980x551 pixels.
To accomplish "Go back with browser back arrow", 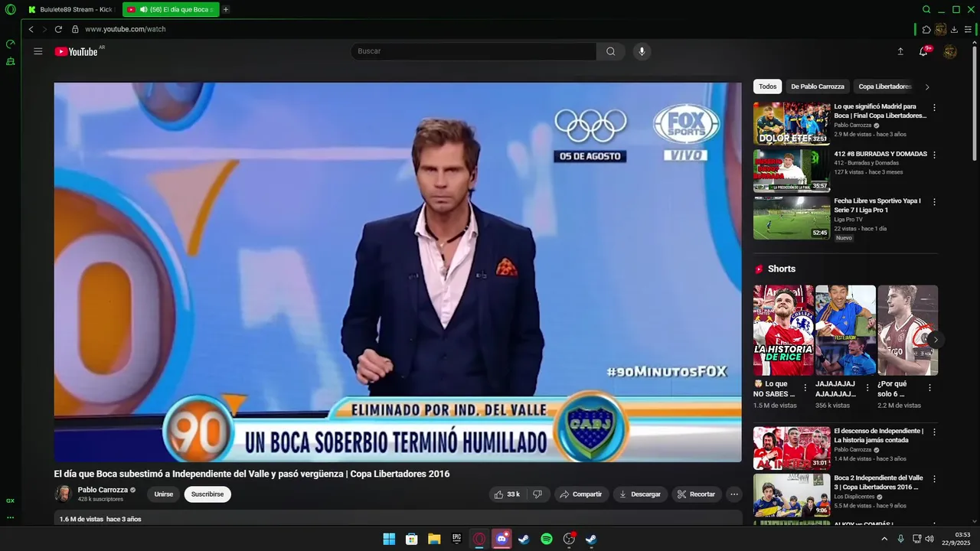I will coord(31,29).
